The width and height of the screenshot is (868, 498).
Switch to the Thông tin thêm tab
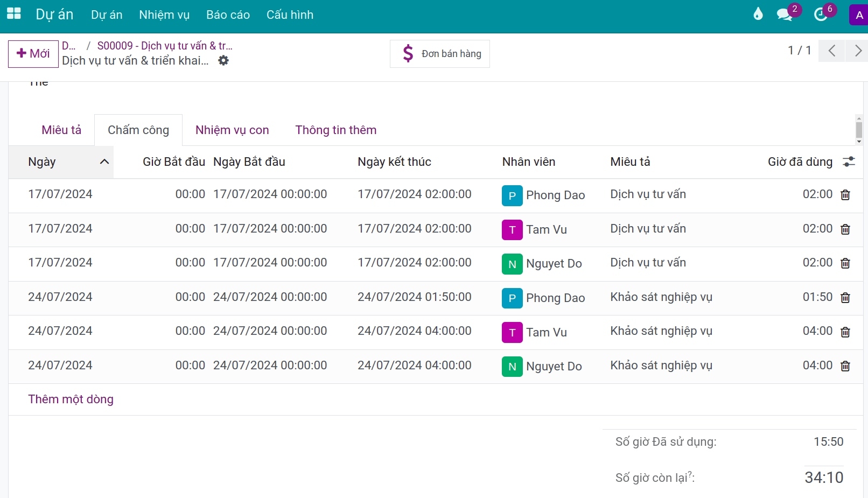[x=336, y=130]
